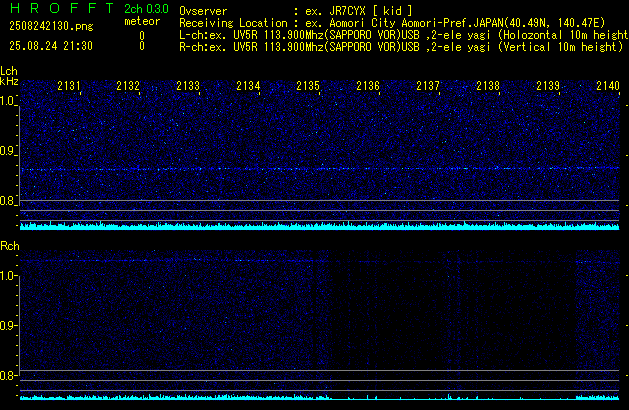Click the Rch channel label

10,246
